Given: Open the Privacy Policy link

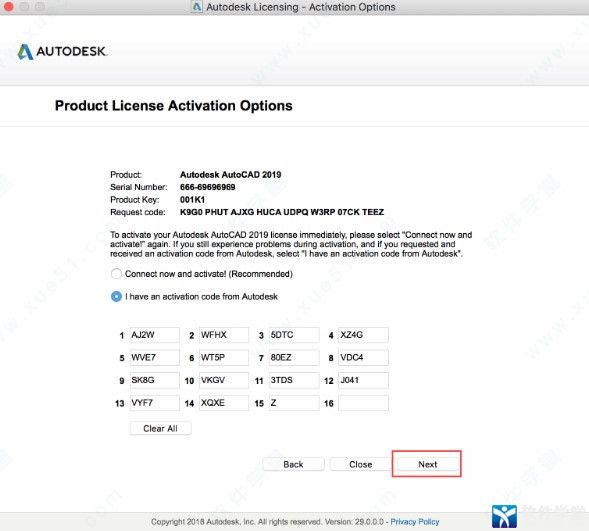Looking at the screenshot, I should coord(415,522).
